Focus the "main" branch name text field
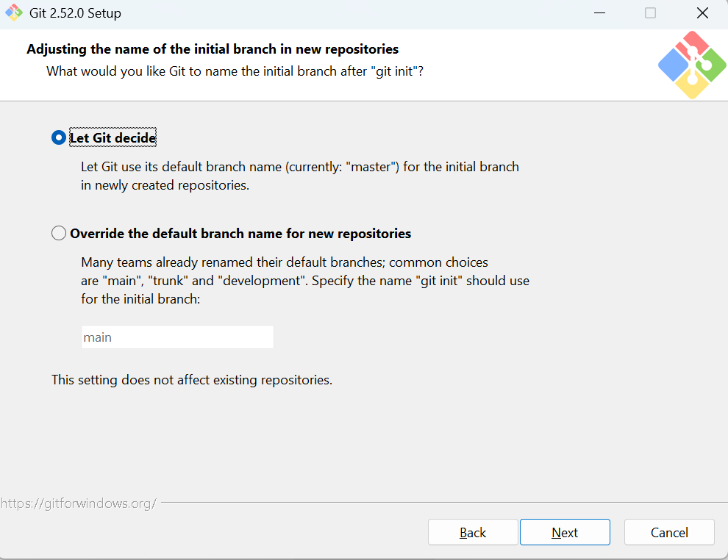This screenshot has height=560, width=728. [177, 337]
